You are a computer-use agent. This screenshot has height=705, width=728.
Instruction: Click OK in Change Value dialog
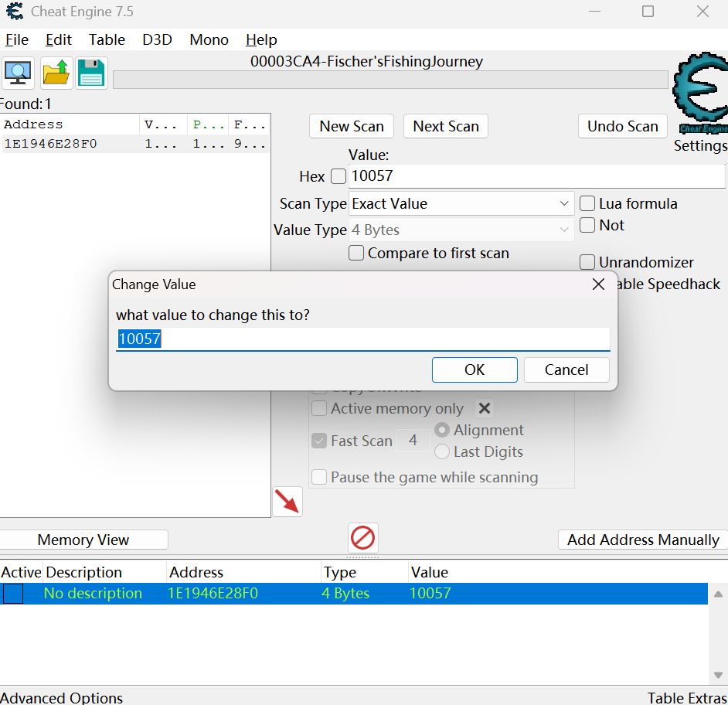[475, 370]
